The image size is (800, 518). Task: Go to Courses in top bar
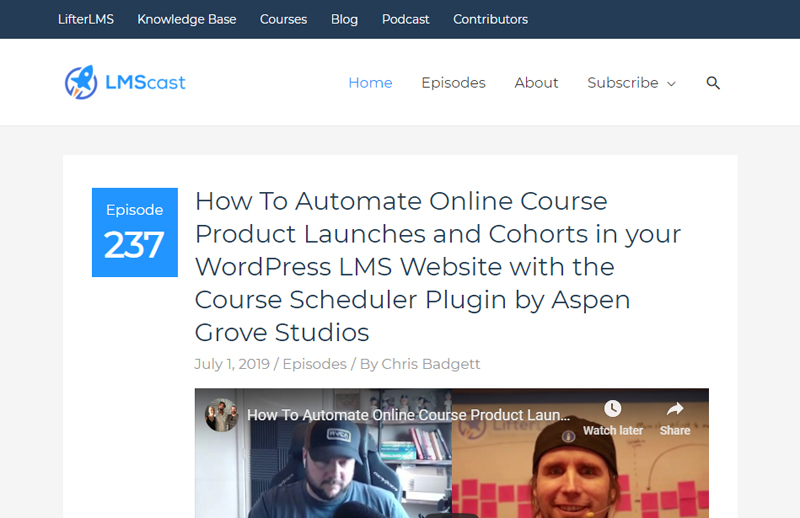(283, 19)
